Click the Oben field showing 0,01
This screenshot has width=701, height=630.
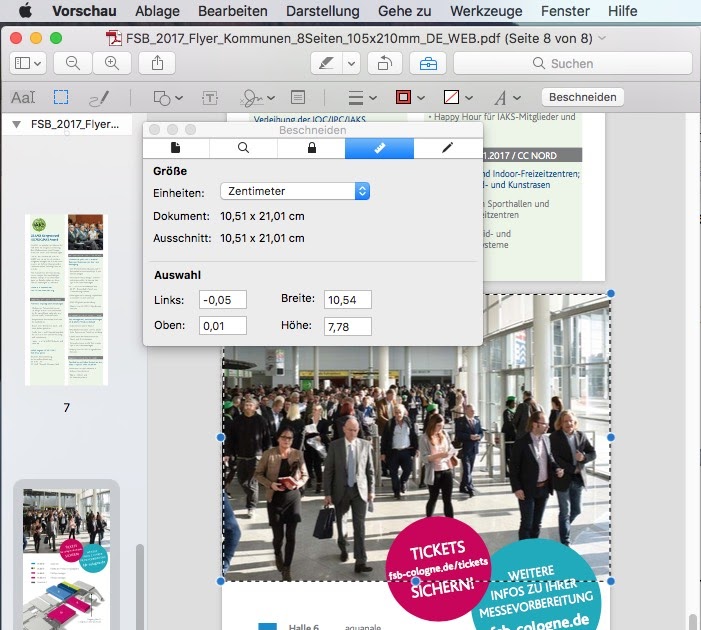[223, 326]
